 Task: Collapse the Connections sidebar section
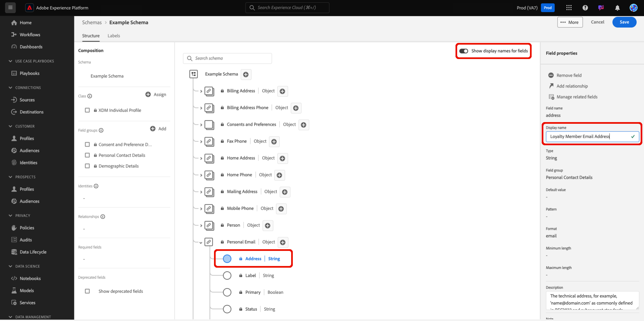(10, 88)
